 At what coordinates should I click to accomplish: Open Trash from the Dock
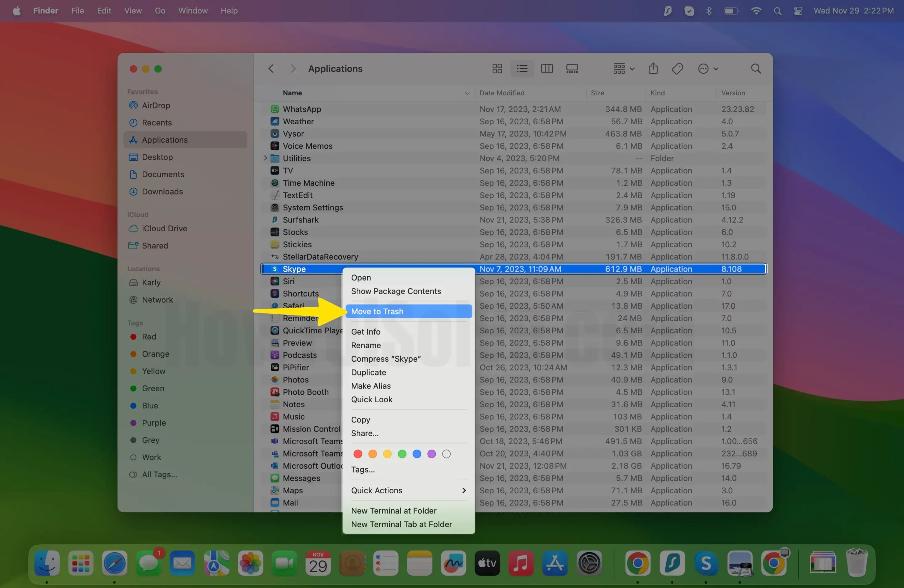[x=857, y=563]
